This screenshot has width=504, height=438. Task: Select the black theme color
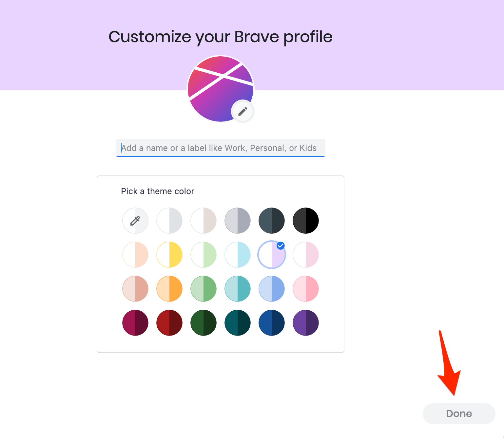[306, 221]
